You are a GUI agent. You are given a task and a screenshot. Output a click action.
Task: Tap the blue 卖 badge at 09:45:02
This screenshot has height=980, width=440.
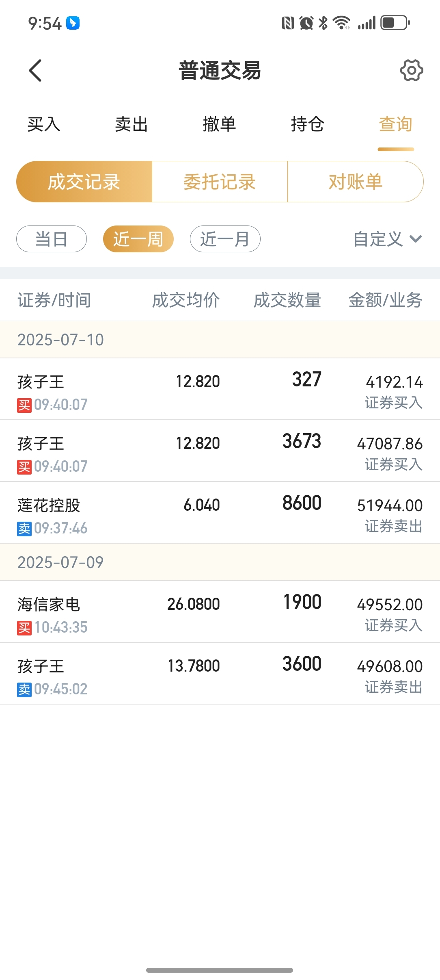pyautogui.click(x=24, y=689)
